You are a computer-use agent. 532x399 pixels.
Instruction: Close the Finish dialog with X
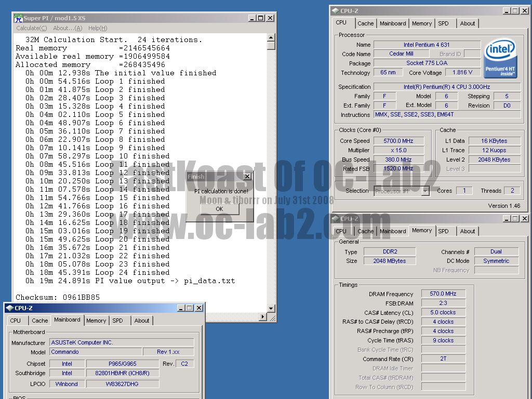point(247,177)
